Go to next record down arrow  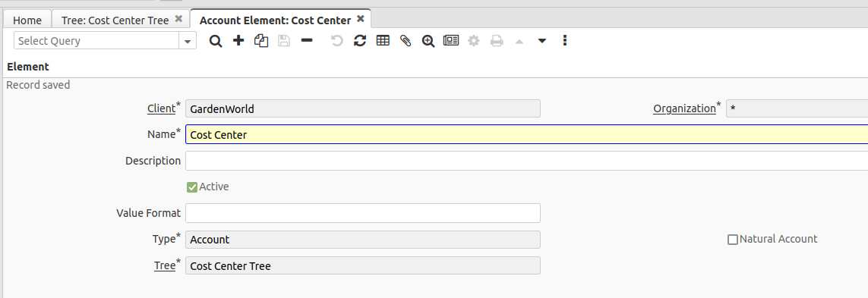[542, 41]
